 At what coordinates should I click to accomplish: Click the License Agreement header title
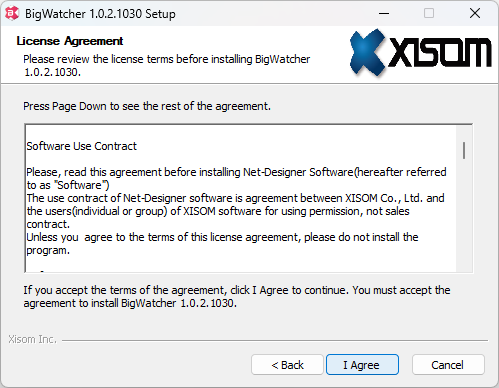click(x=70, y=41)
